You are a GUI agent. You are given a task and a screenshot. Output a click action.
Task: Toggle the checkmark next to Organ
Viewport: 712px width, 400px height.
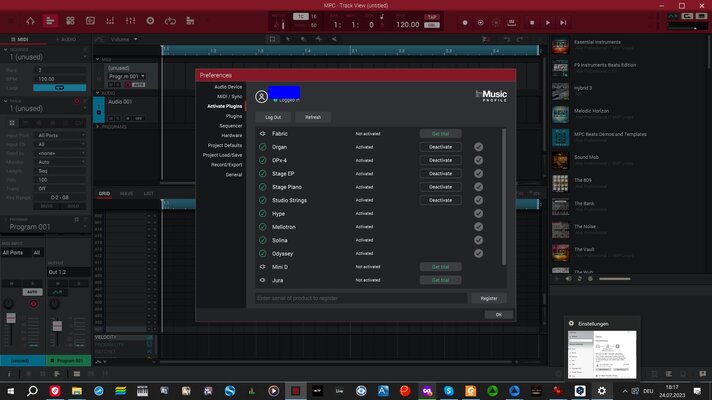pos(478,147)
